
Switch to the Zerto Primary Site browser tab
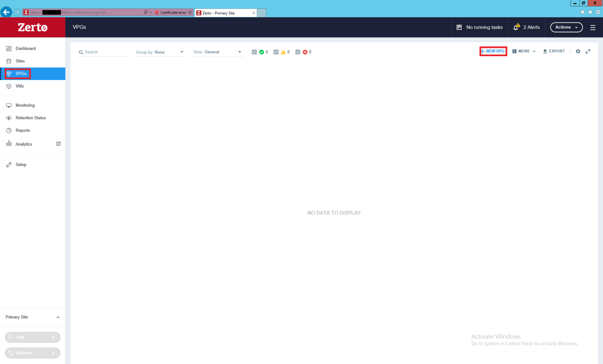pyautogui.click(x=222, y=13)
